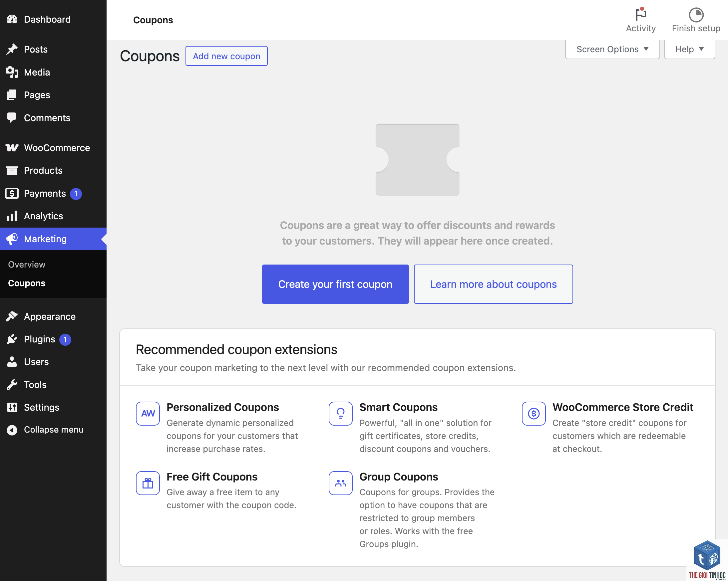Click Create your first coupon button
Screen dimensions: 728x581
tap(335, 284)
